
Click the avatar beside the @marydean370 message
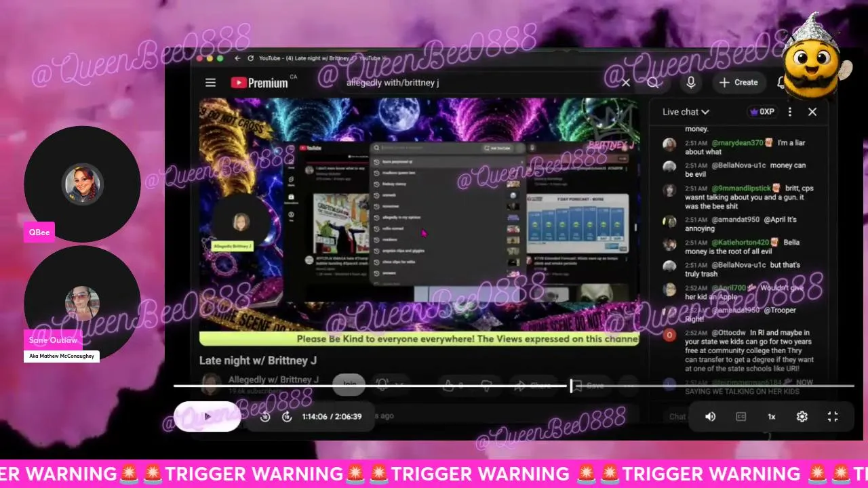[669, 145]
